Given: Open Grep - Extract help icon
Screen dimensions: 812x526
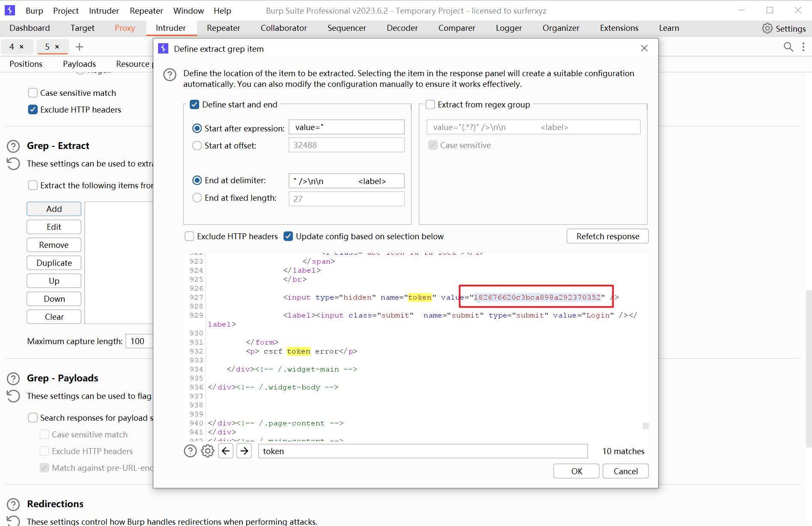Looking at the screenshot, I should coord(13,146).
